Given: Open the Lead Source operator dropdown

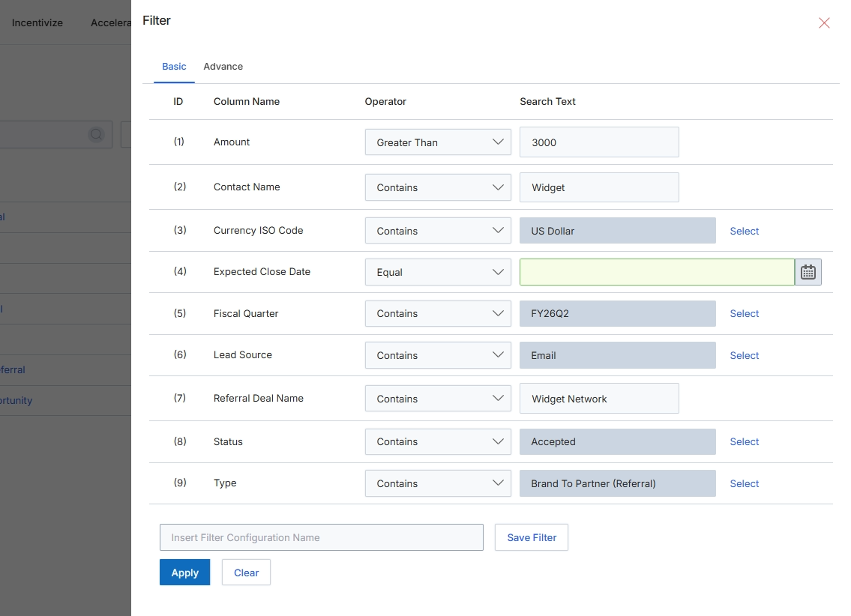Looking at the screenshot, I should [438, 355].
